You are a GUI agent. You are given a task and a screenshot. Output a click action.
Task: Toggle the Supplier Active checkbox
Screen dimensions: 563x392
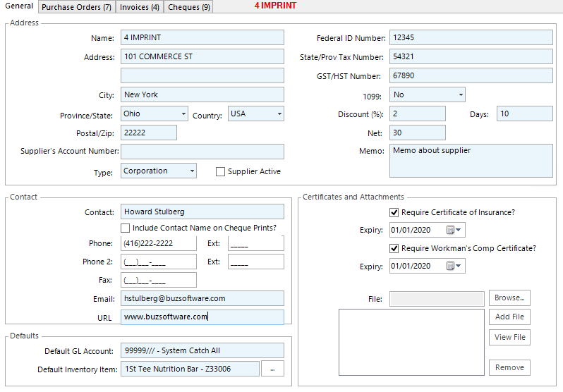220,171
